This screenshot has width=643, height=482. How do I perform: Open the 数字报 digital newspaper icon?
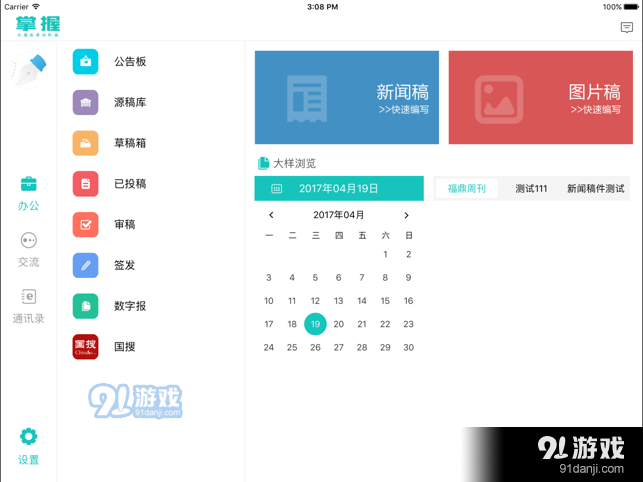point(85,306)
